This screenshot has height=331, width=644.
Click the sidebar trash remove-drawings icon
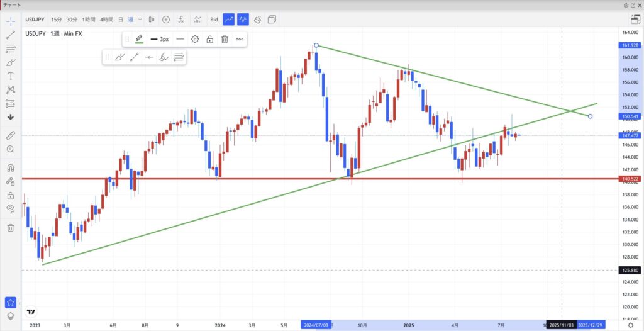pyautogui.click(x=11, y=227)
